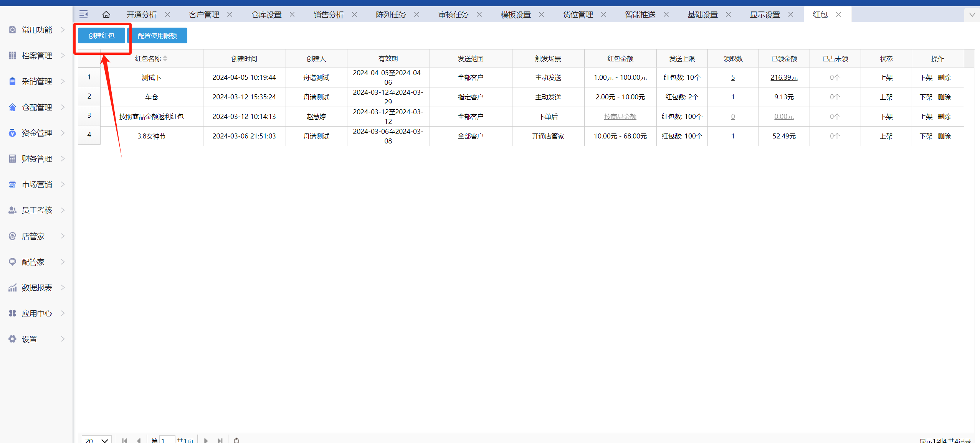The height and width of the screenshot is (443, 980).
Task: Sort table by 红包名称 column sort icon
Action: 165,59
